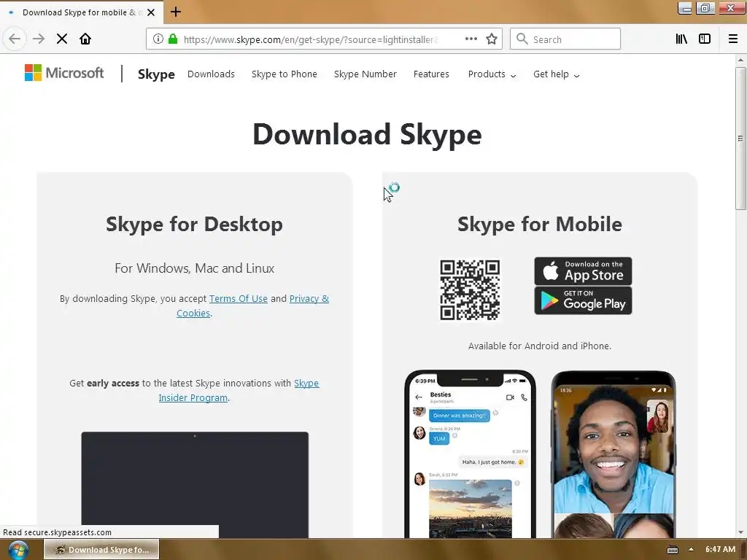This screenshot has height=560, width=747.
Task: Click the forward navigation arrow
Action: point(39,39)
